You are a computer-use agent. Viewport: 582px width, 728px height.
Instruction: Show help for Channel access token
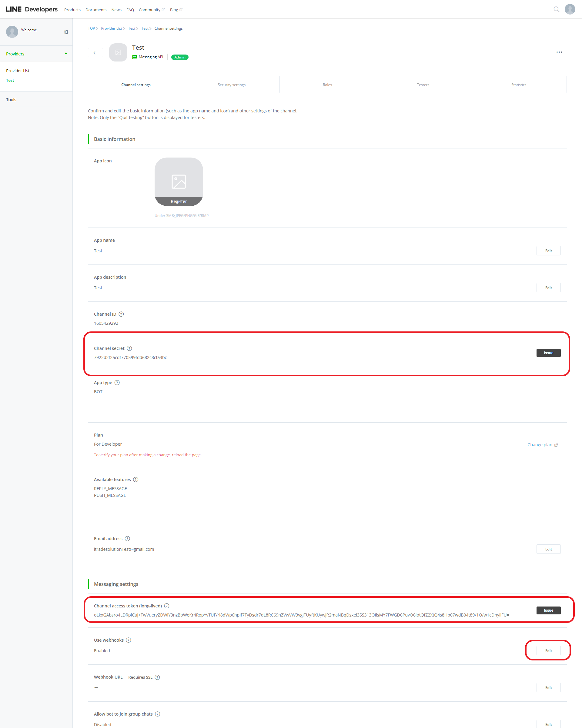click(x=166, y=606)
